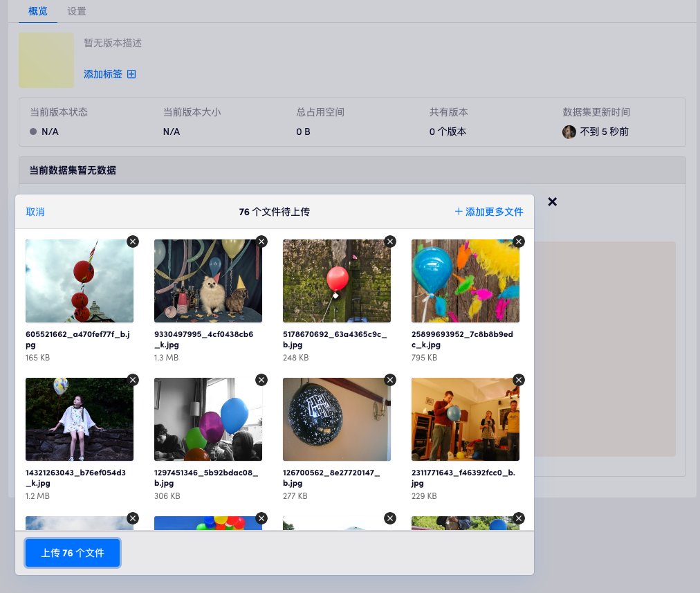Select the 概览 tab
Viewport: 700px width, 593px height.
click(x=38, y=11)
